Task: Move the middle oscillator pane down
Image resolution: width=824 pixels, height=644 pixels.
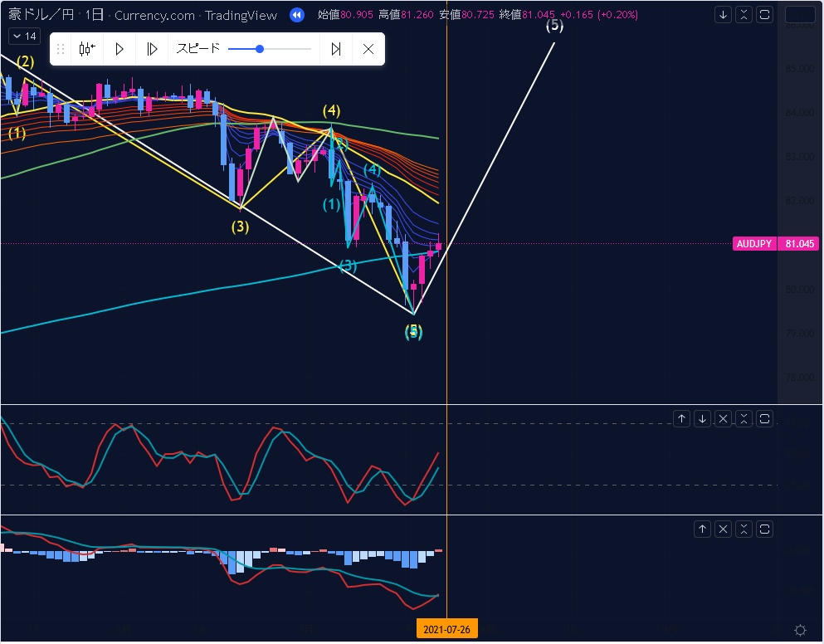Action: (x=703, y=419)
